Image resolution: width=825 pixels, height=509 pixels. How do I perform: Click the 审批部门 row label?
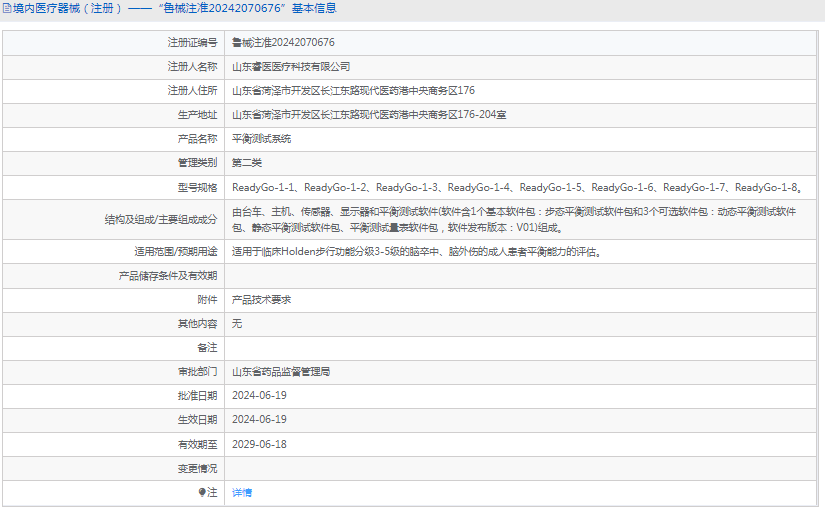pyautogui.click(x=197, y=372)
